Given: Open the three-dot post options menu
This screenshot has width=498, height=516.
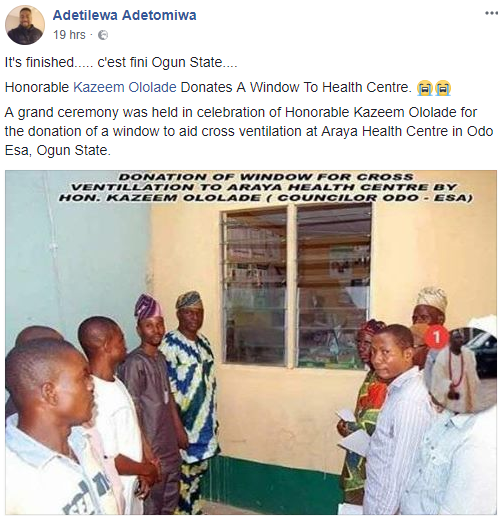Looking at the screenshot, I should 491,13.
